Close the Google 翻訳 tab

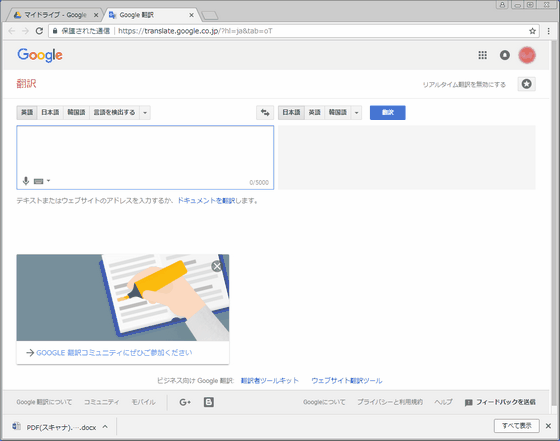[x=191, y=15]
